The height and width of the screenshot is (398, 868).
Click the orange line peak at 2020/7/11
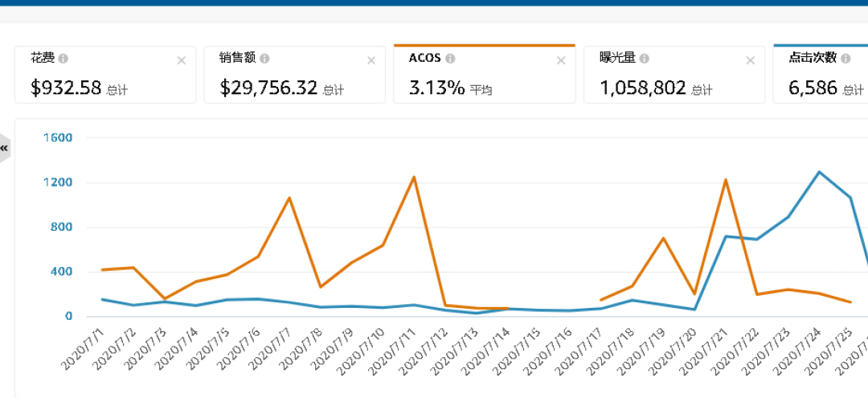tap(414, 177)
